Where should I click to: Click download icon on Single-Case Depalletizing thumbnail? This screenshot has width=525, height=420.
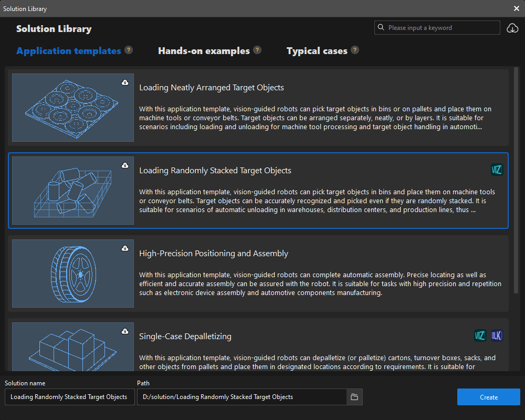[x=125, y=331]
